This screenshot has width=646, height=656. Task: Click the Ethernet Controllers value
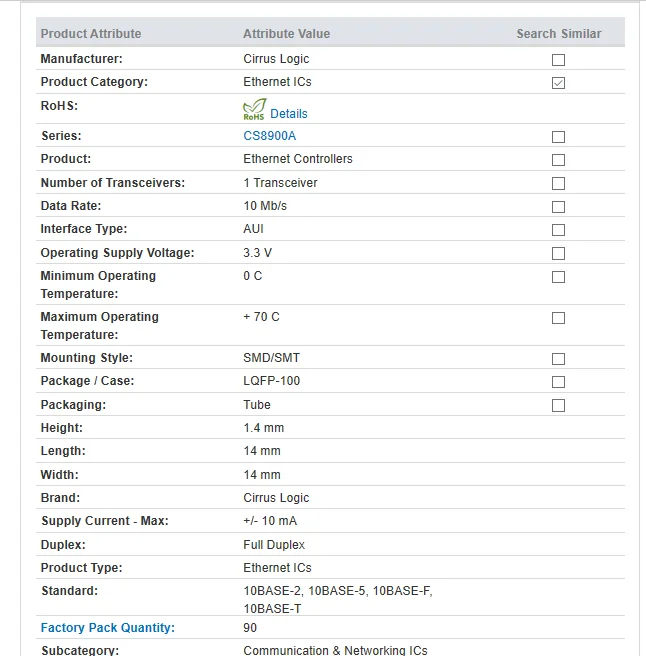tap(298, 159)
